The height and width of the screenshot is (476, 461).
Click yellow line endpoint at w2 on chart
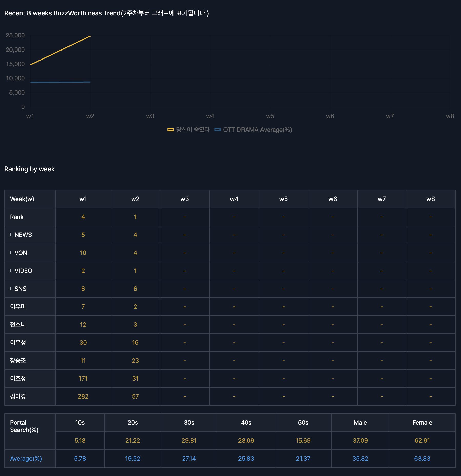click(x=90, y=36)
